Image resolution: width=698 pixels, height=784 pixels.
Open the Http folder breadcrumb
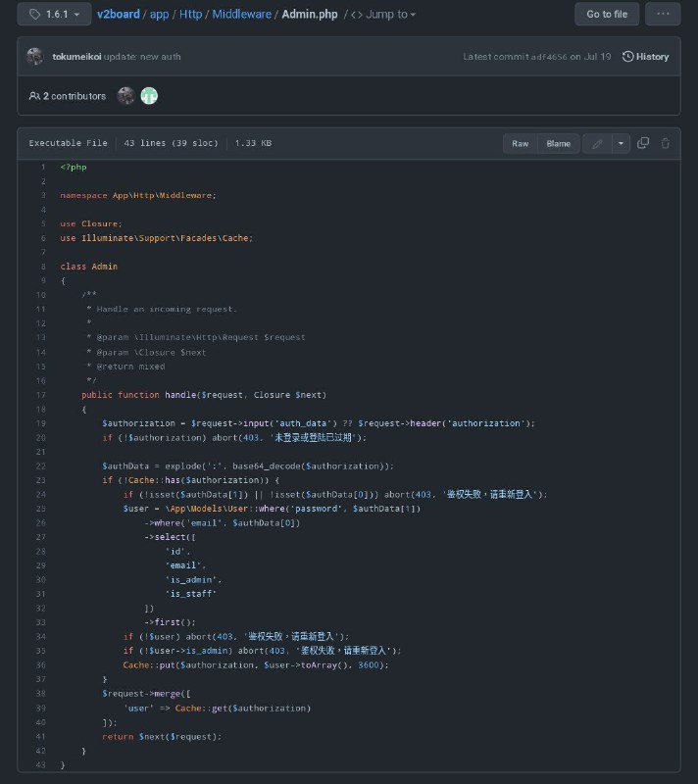click(190, 15)
